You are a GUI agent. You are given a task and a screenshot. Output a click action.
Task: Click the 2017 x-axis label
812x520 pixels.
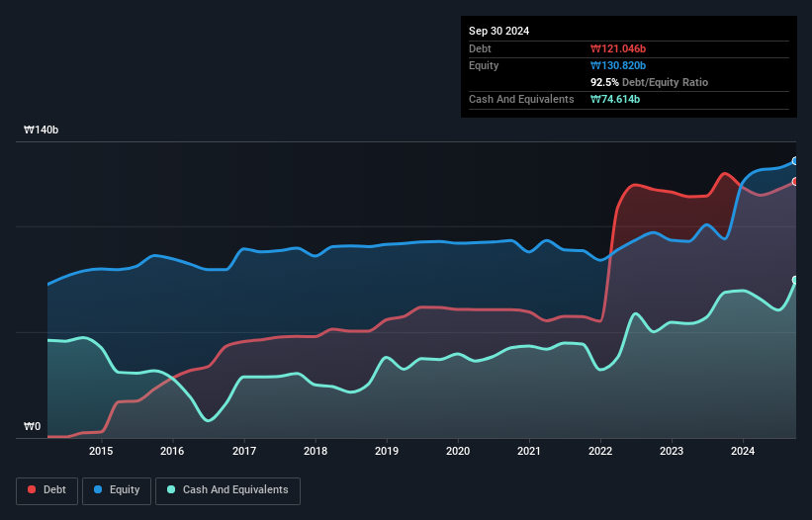coord(244,451)
